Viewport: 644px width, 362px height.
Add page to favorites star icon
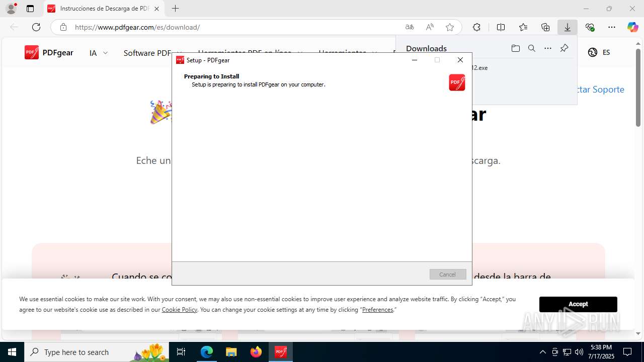pos(450,27)
